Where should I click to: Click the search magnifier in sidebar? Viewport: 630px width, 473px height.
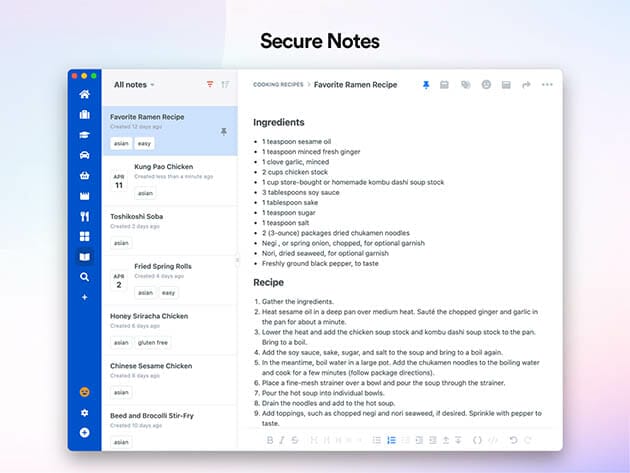pos(84,277)
